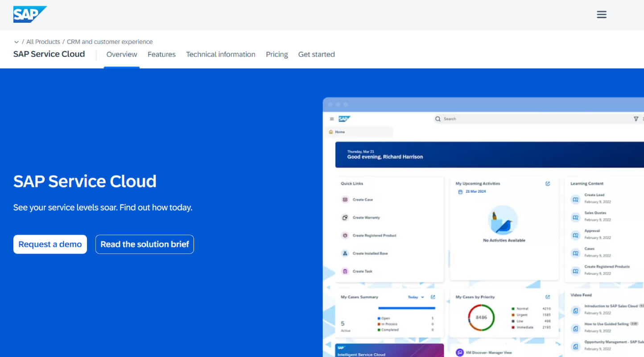Click the calendar icon beside 21 Mar 2024
This screenshot has height=357, width=644.
click(x=461, y=192)
